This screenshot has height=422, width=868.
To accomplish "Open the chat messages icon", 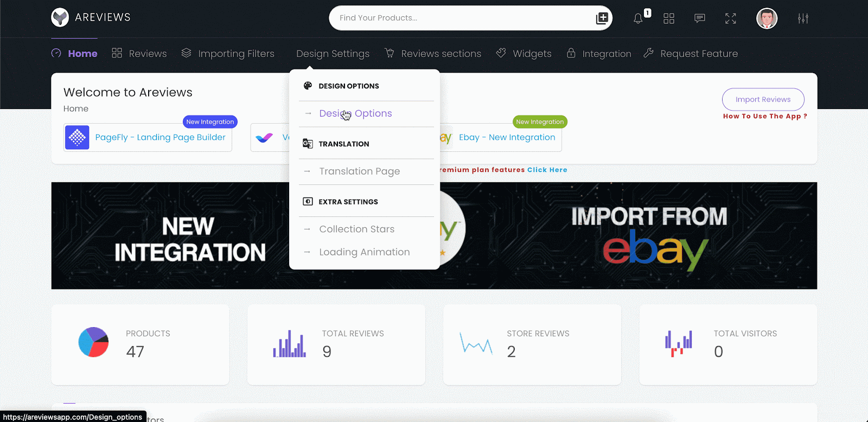I will [x=700, y=18].
